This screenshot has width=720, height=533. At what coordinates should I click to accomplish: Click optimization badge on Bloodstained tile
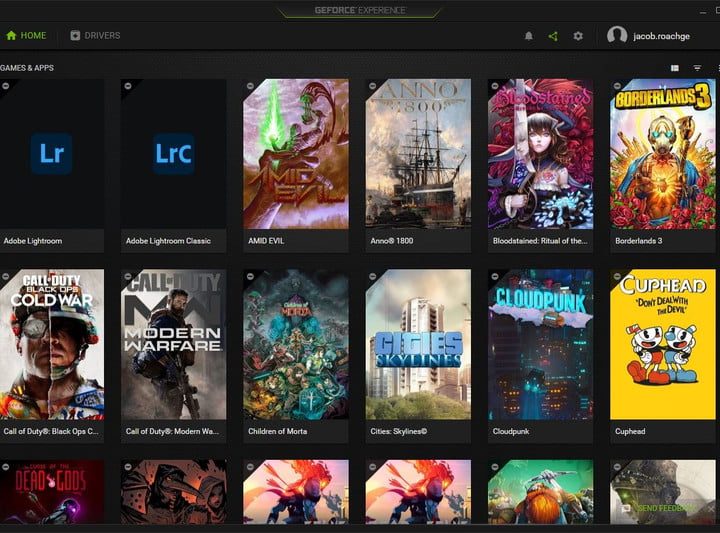pos(495,86)
